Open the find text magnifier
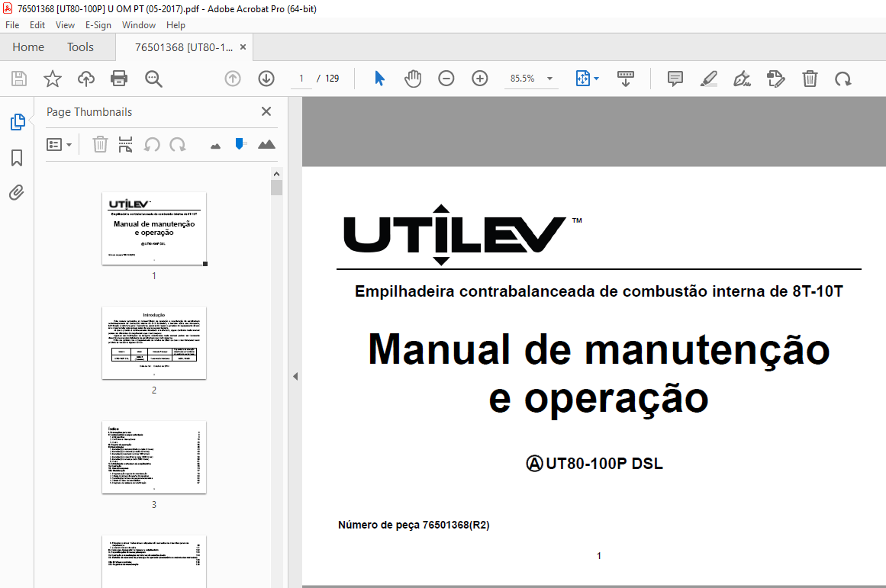Viewport: 886px width, 588px height. click(153, 79)
